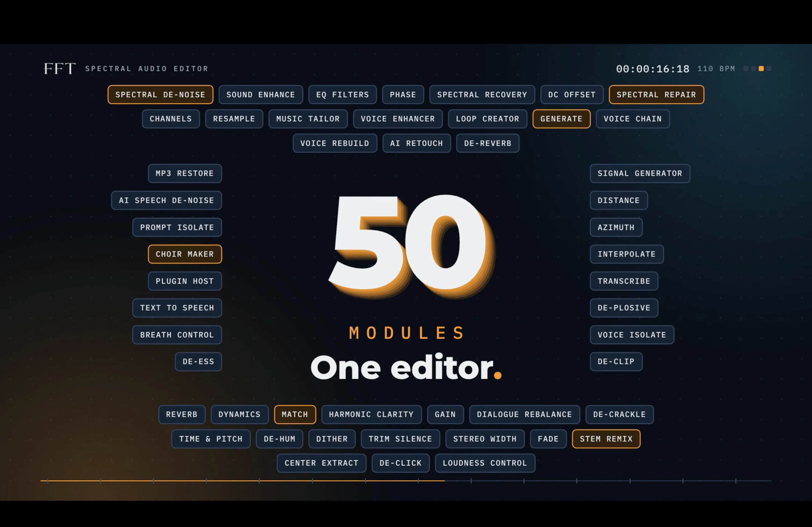Open the Plugin Host module
812x527 pixels.
coord(185,281)
